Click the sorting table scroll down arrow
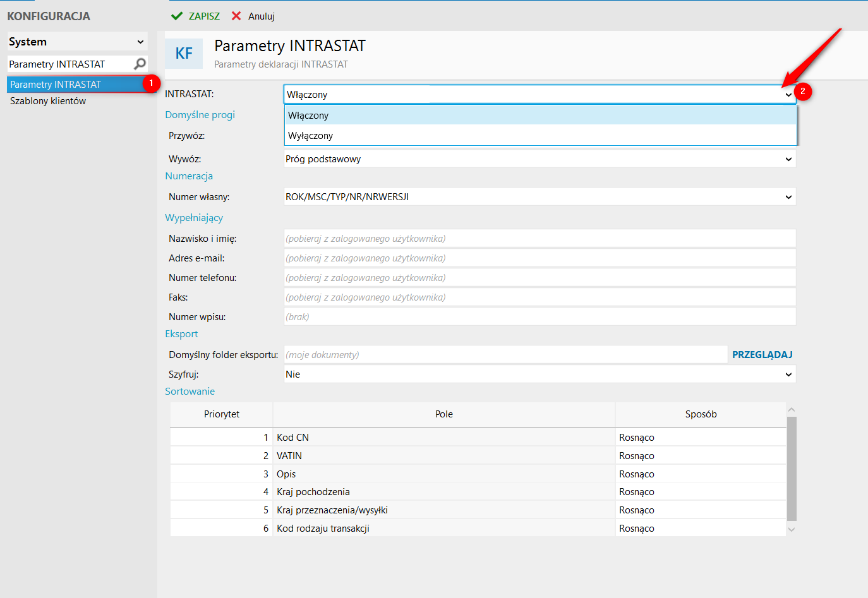Screen dimensions: 868x598 792,529
